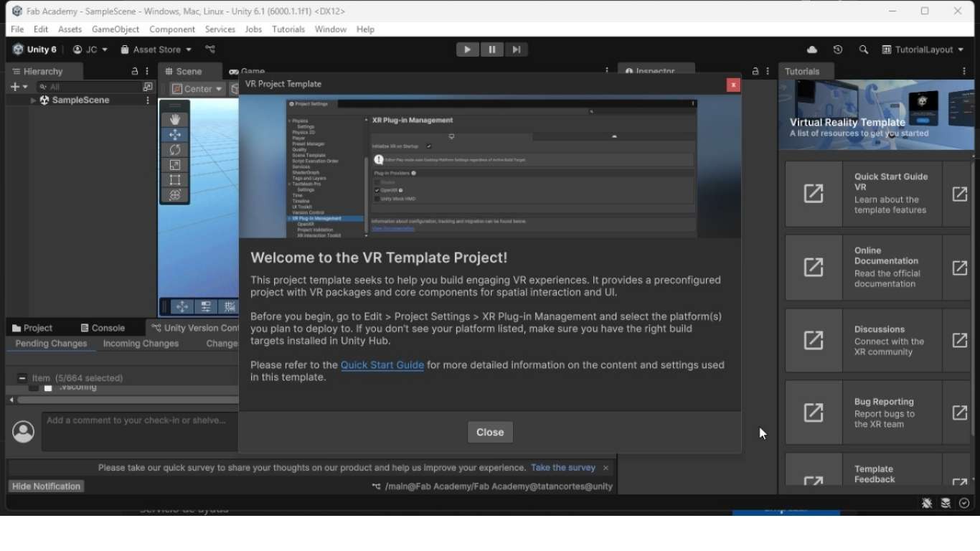Open the Unity 6 dropdown
The height and width of the screenshot is (551, 980).
[x=34, y=50]
